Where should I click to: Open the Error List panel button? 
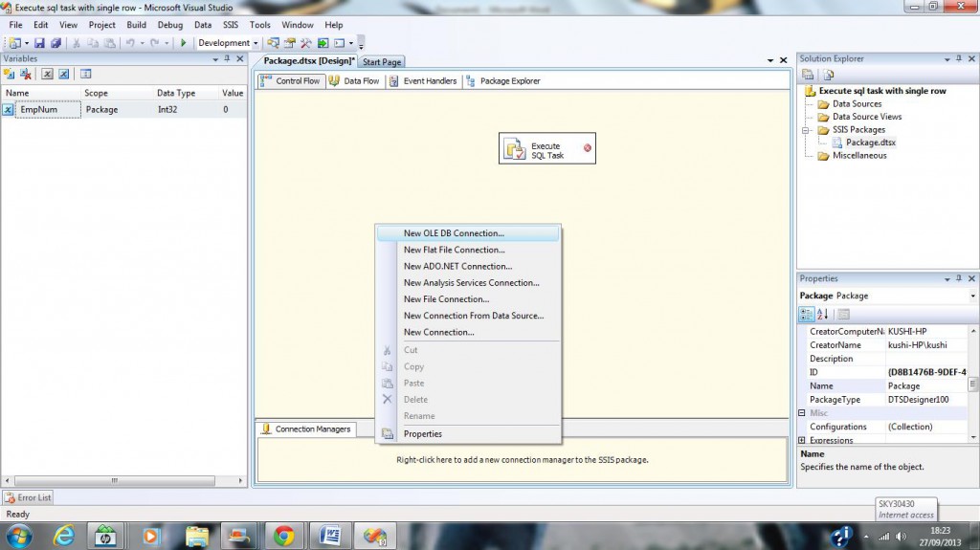pyautogui.click(x=28, y=497)
